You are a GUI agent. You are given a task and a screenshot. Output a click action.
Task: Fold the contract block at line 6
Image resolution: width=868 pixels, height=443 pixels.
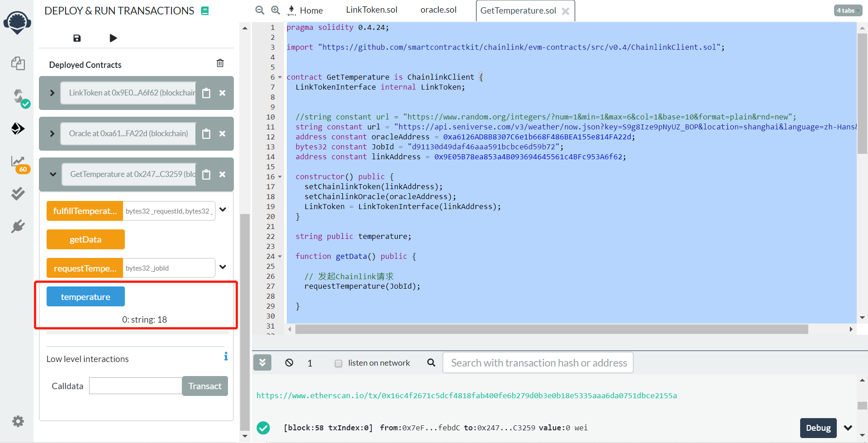[x=280, y=77]
